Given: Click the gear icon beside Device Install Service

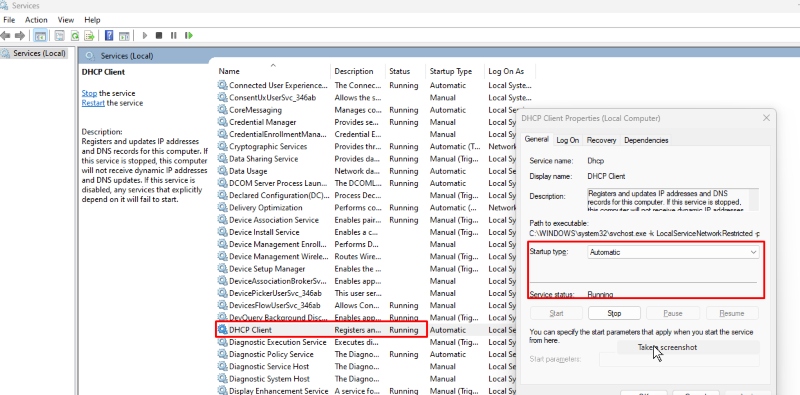Looking at the screenshot, I should tap(222, 232).
